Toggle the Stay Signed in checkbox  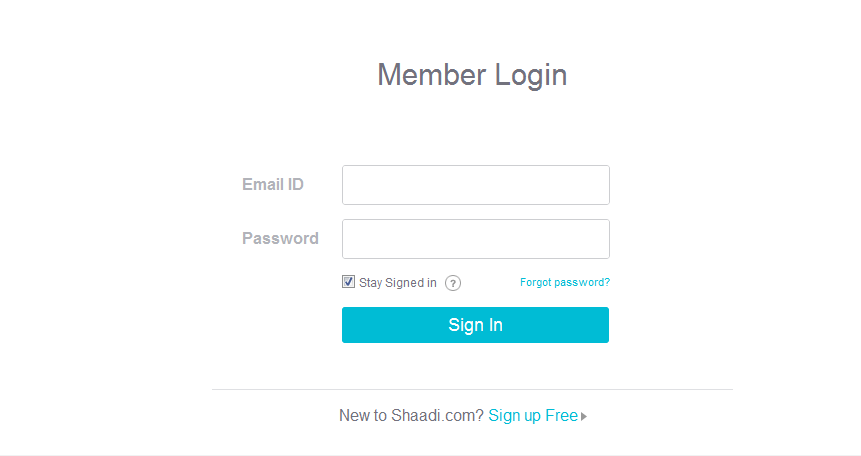pos(348,282)
